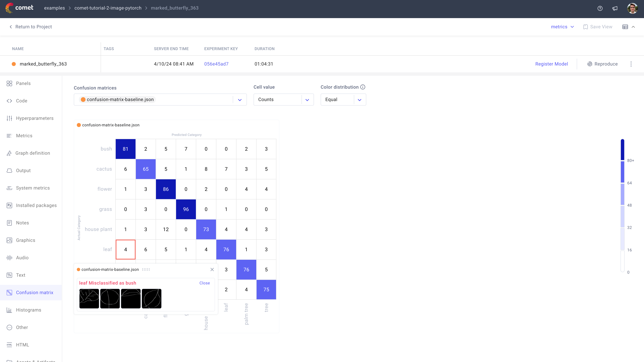Click the help icon in the top bar
644x362 pixels.
[x=600, y=8]
